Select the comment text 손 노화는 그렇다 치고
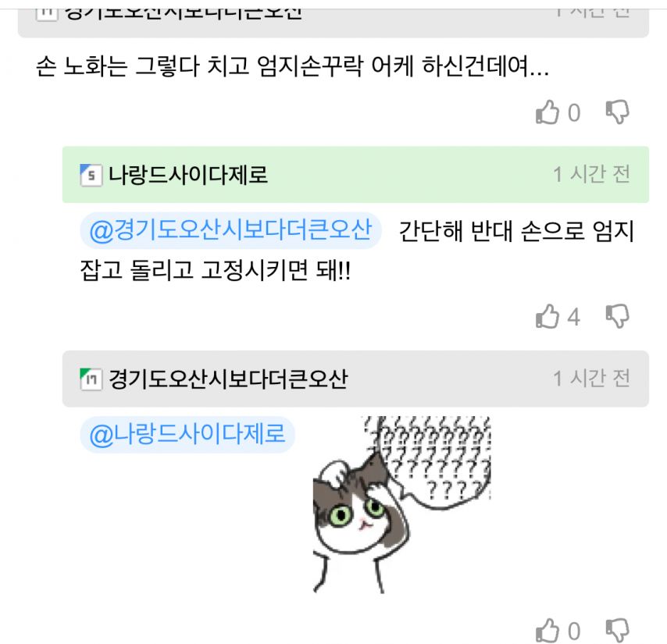This screenshot has height=644, width=667. tap(142, 66)
